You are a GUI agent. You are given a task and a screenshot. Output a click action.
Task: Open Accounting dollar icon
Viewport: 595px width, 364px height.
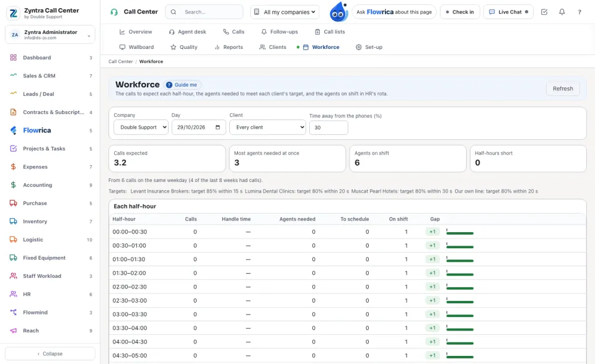coord(13,185)
